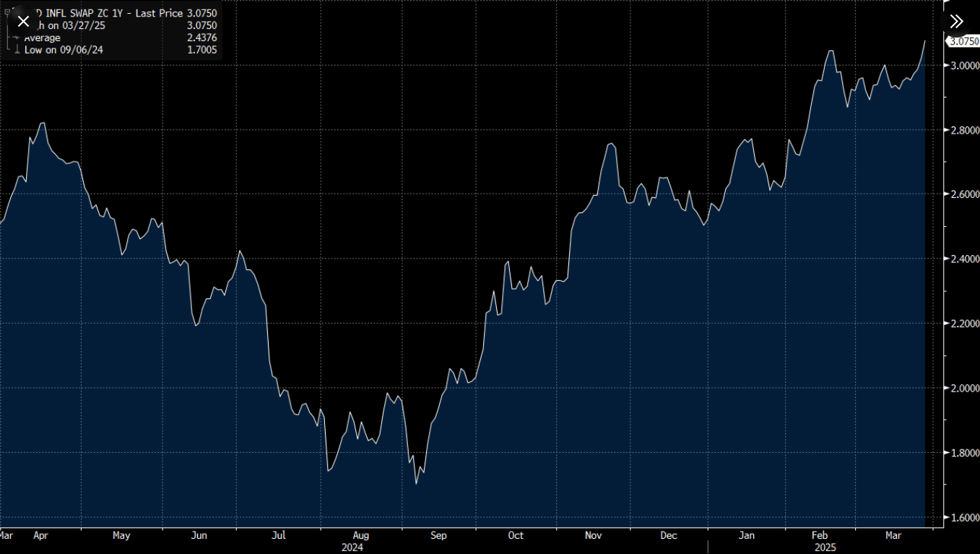Click the 3.0000 y-axis label

(964, 65)
